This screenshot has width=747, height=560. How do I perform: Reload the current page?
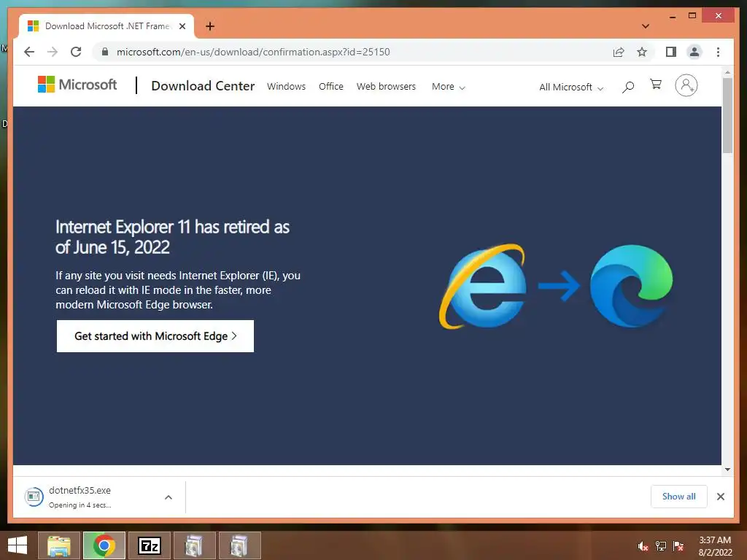tap(76, 52)
